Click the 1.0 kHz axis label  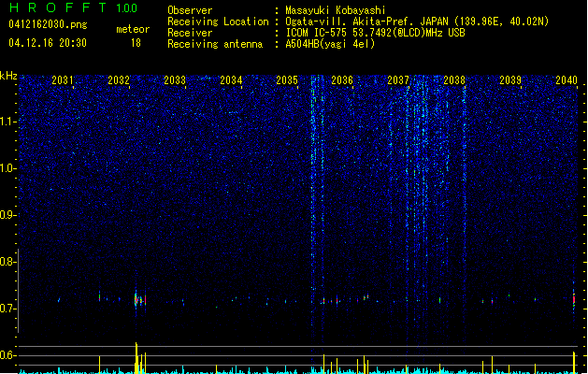(x=7, y=168)
